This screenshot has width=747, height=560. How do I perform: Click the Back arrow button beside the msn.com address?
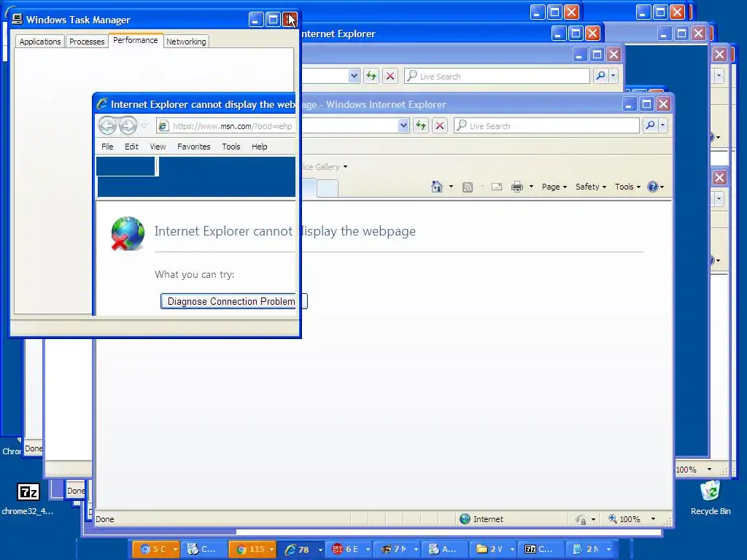107,125
